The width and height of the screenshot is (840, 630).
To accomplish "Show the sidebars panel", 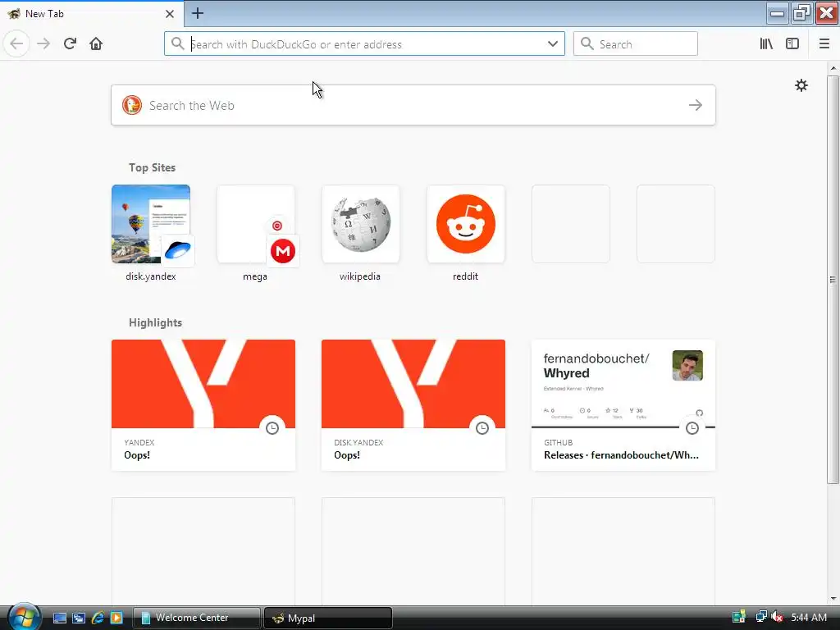I will [792, 44].
